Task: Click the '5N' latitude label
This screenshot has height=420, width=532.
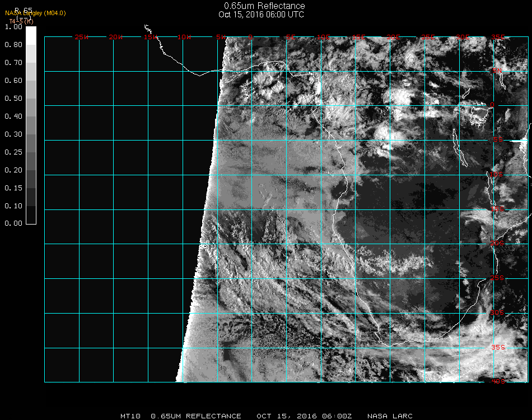Action: pyautogui.click(x=497, y=71)
